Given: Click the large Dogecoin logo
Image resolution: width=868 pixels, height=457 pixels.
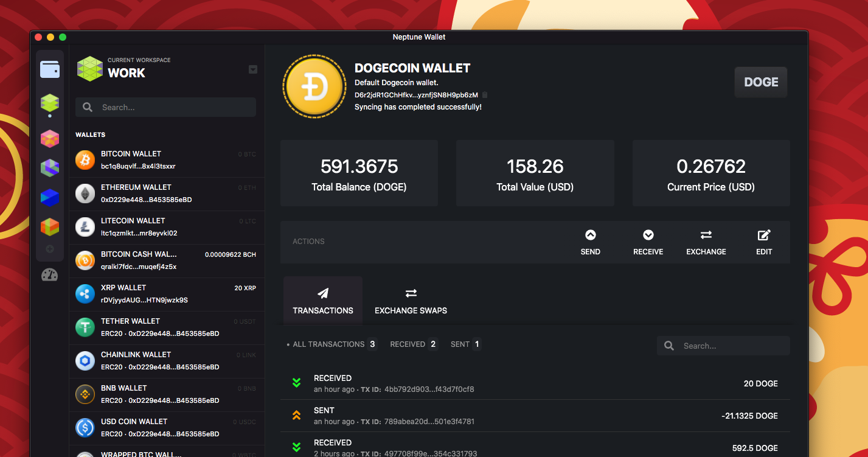Looking at the screenshot, I should [314, 86].
